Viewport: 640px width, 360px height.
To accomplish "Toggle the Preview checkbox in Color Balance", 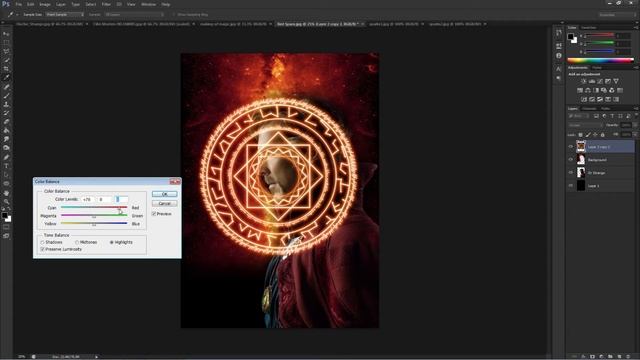I will (x=154, y=214).
